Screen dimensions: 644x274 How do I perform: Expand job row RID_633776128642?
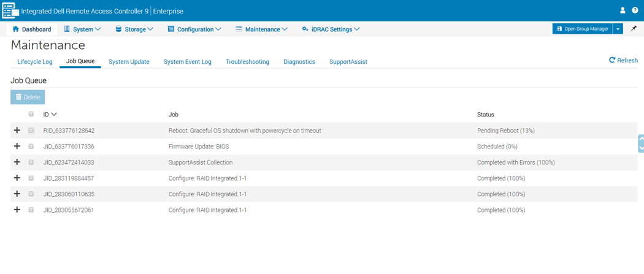[x=17, y=131]
